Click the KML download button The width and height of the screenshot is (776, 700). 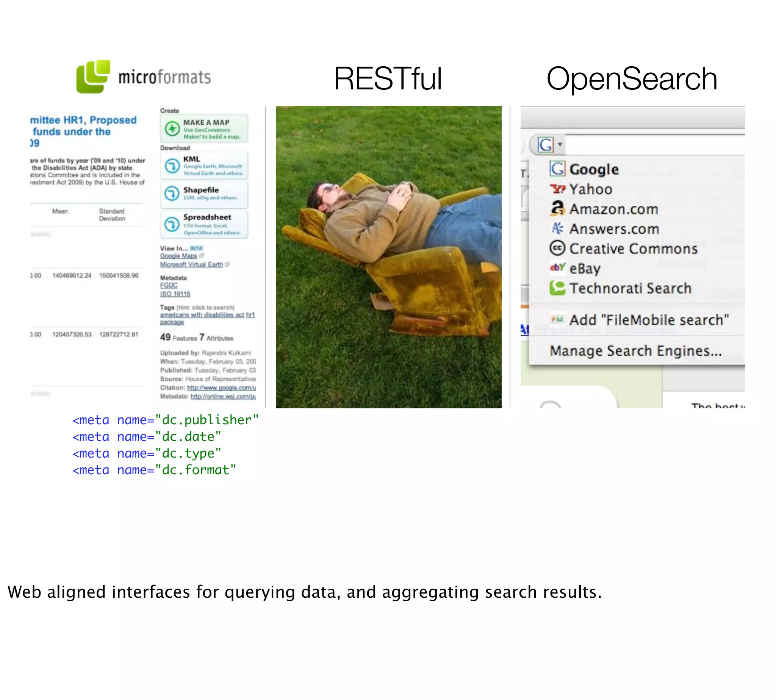coord(204,166)
